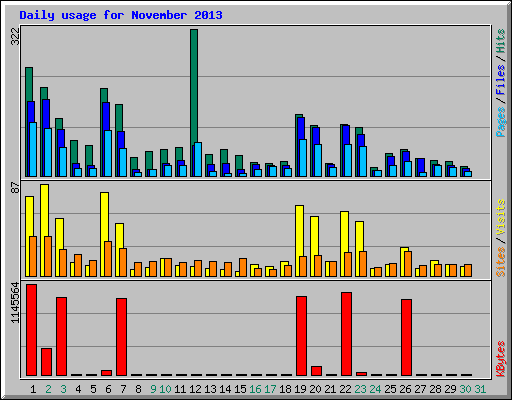
Task: Click the red KBytes bar for day 3
Action: point(61,336)
